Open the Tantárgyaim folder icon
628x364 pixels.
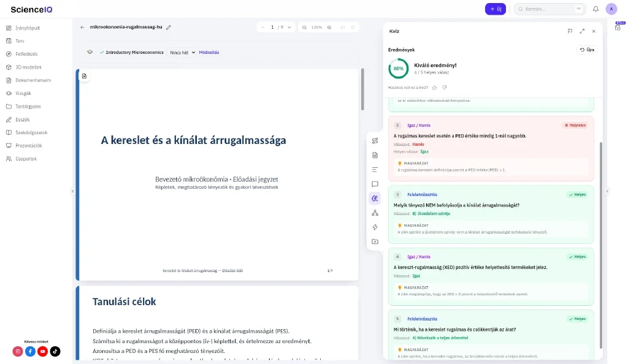(9, 107)
